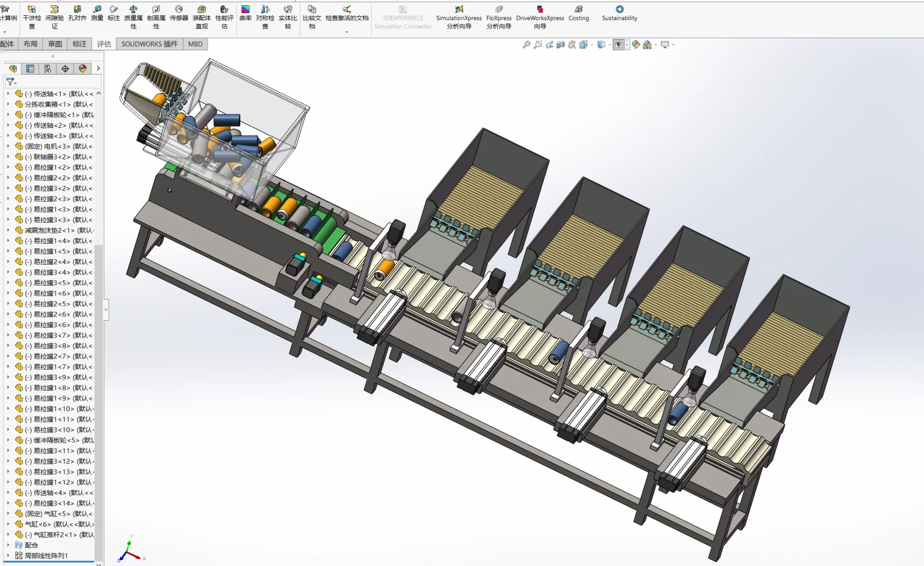Open the 曲率 curvature display tool
This screenshot has height=566, width=924.
245,13
